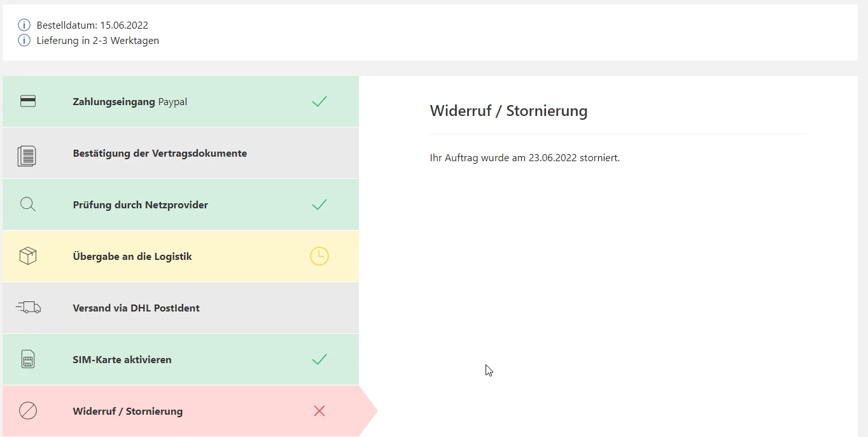This screenshot has height=437, width=868.
Task: Open the Übergabe an die Logistik step
Action: [x=132, y=257]
